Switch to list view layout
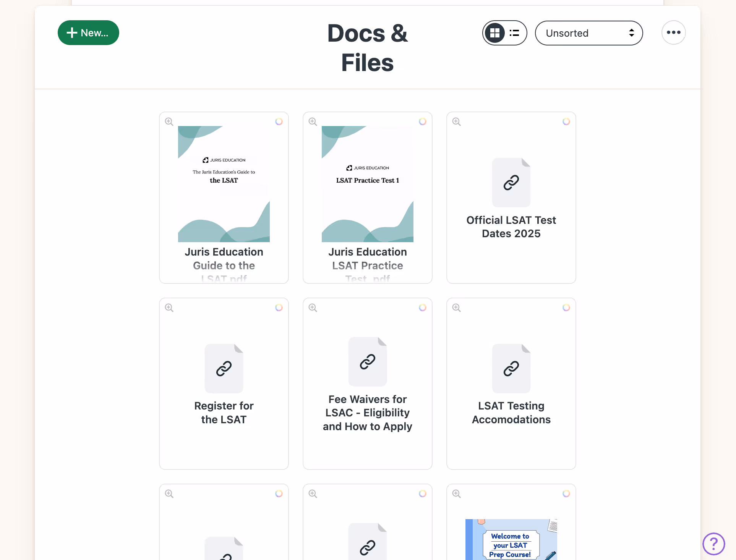The image size is (736, 560). click(514, 33)
